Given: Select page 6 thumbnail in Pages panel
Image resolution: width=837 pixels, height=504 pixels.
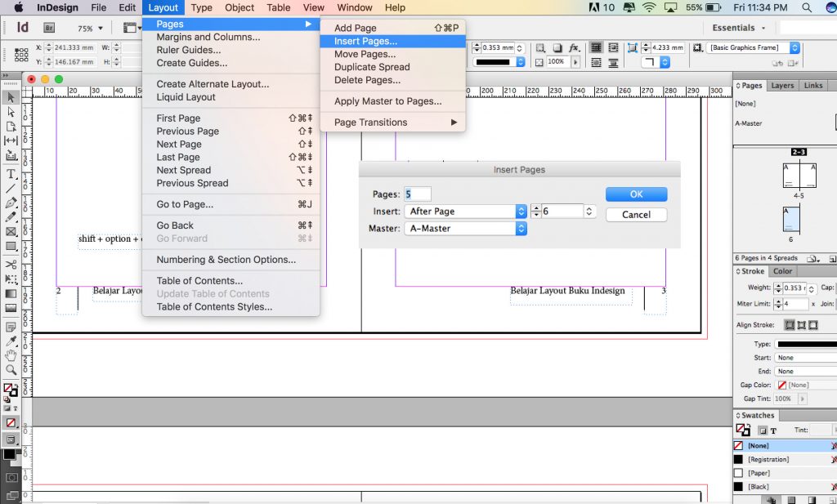Looking at the screenshot, I should (x=791, y=219).
